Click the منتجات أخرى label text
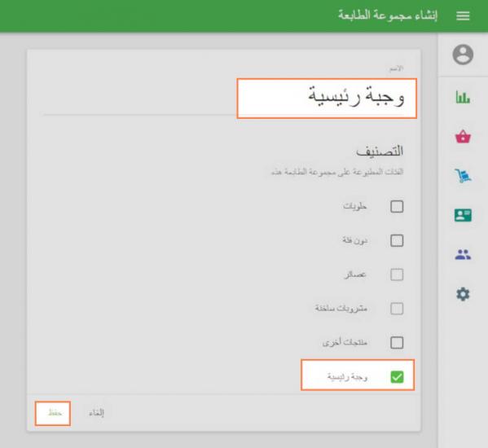Viewport: 488px width, 448px height. [x=345, y=343]
